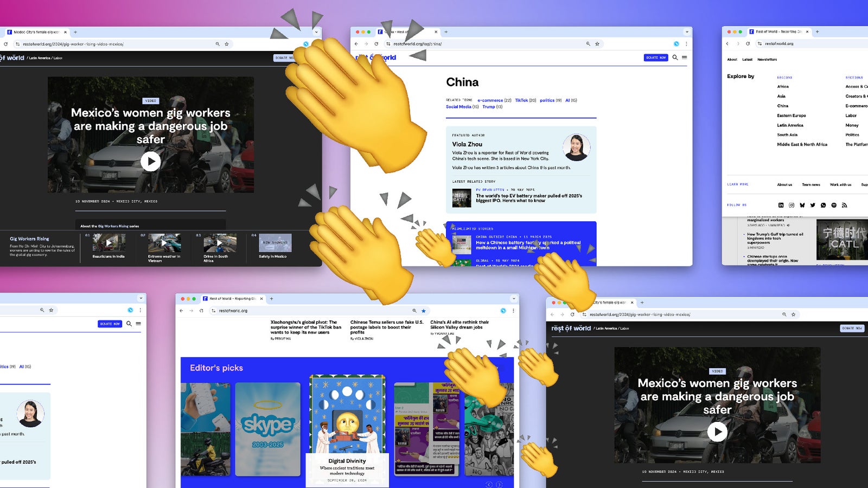The height and width of the screenshot is (488, 868).
Task: Open site search magnifier in the bottom-left window
Action: (x=129, y=324)
